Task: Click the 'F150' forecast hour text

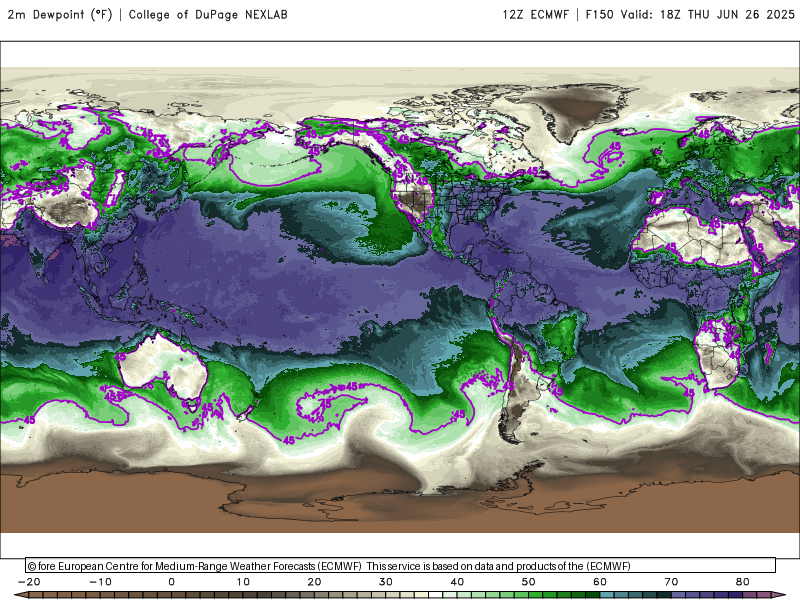Action: (x=599, y=15)
